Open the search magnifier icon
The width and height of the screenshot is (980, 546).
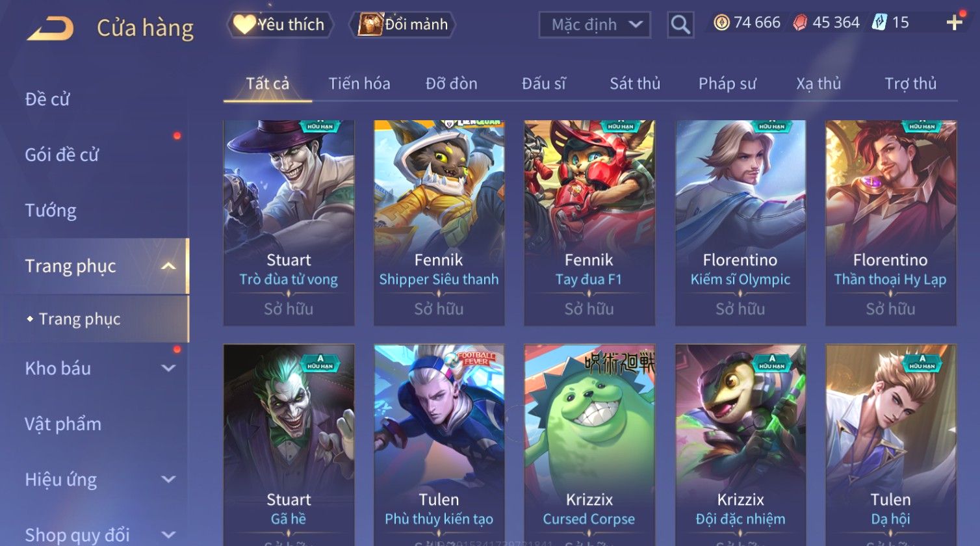(680, 25)
